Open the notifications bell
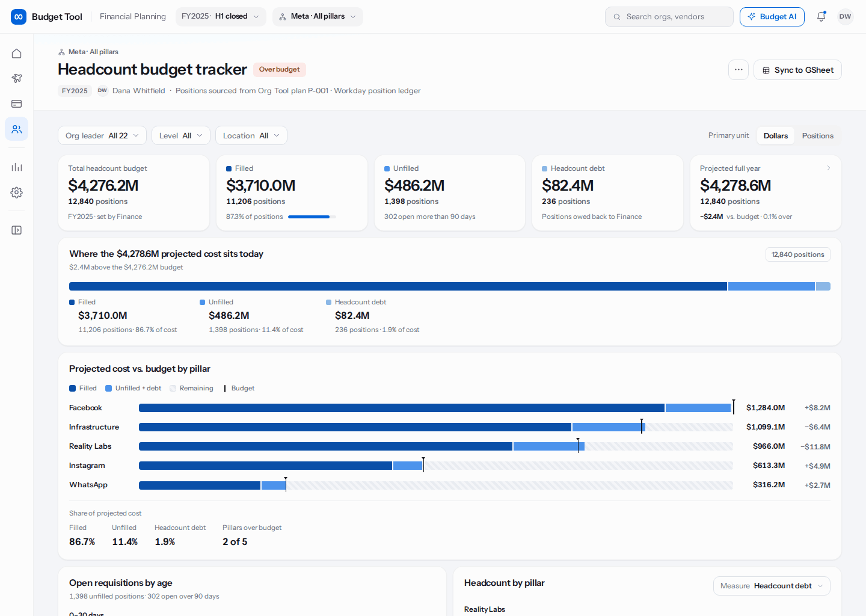This screenshot has height=616, width=866. coord(821,17)
